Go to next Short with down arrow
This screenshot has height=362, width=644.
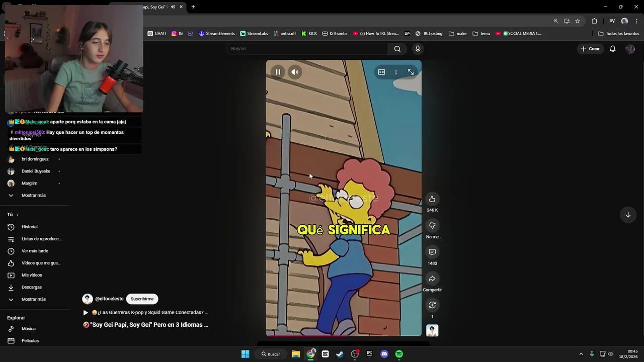[628, 215]
